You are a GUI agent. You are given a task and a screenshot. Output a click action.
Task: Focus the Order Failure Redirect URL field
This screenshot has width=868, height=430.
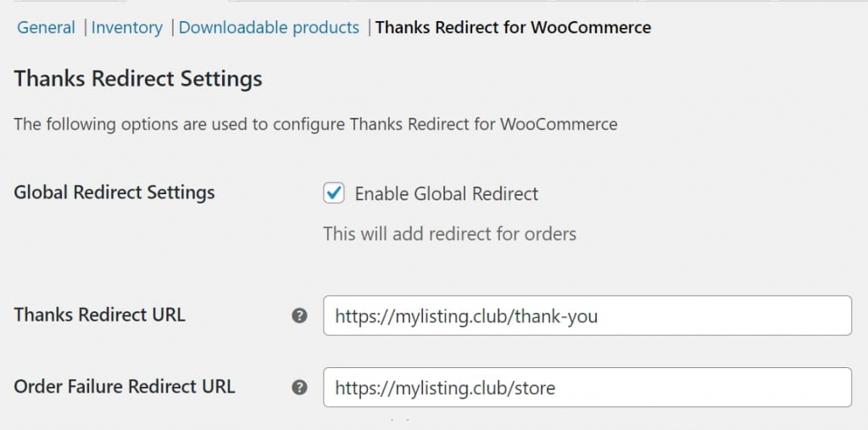click(x=587, y=388)
